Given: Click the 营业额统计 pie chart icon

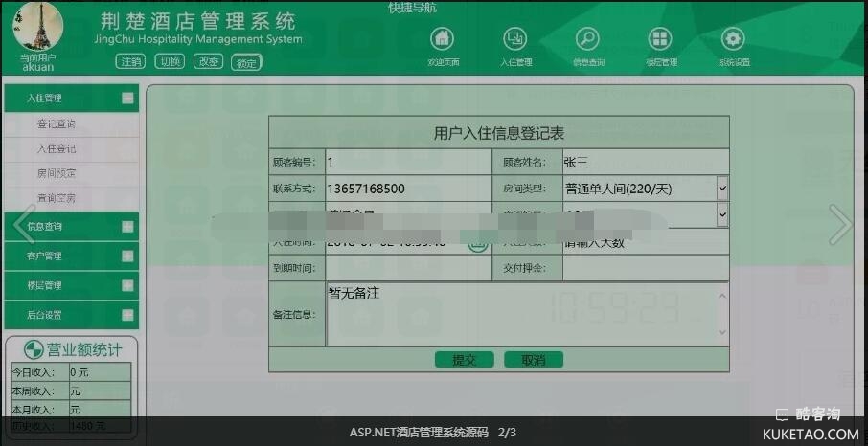Looking at the screenshot, I should point(34,349).
